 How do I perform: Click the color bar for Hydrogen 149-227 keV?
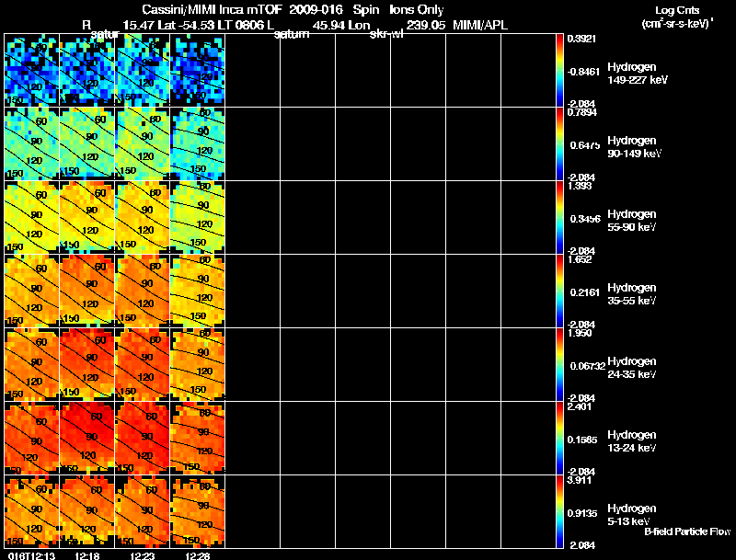coord(559,71)
